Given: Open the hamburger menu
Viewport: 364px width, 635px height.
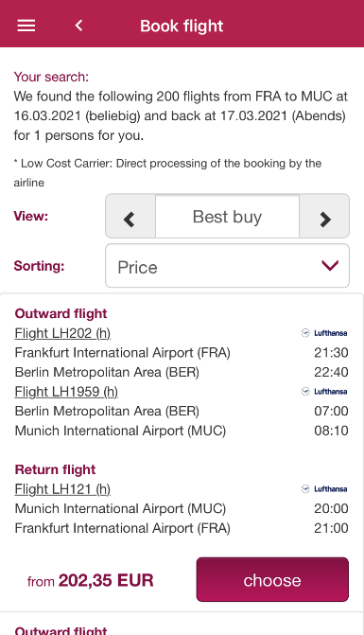Looking at the screenshot, I should (26, 26).
